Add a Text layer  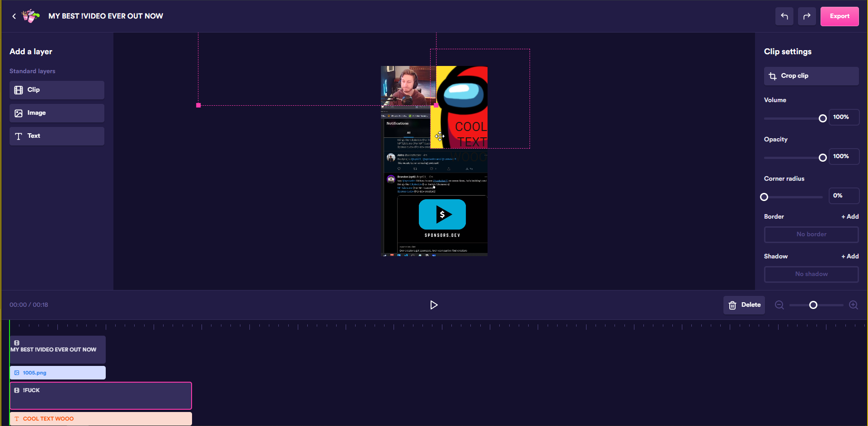(x=57, y=136)
